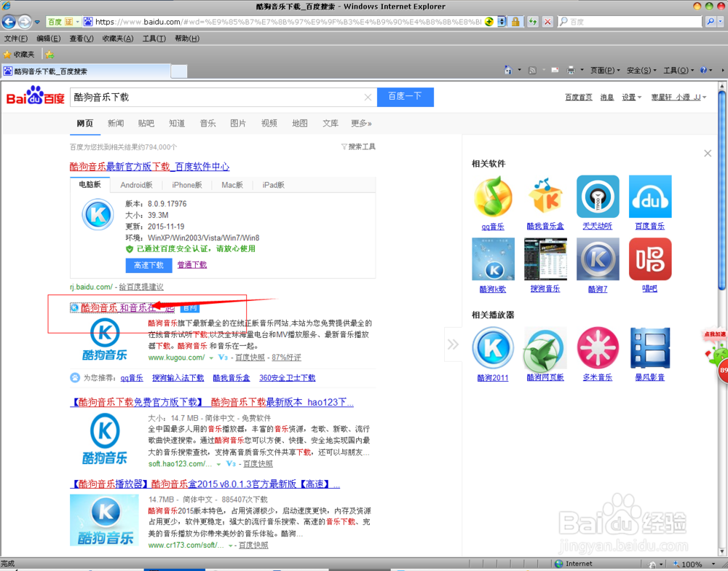Viewport: 728px width, 571px height.
Task: Switch to the 音乐 search category tab
Action: (207, 123)
